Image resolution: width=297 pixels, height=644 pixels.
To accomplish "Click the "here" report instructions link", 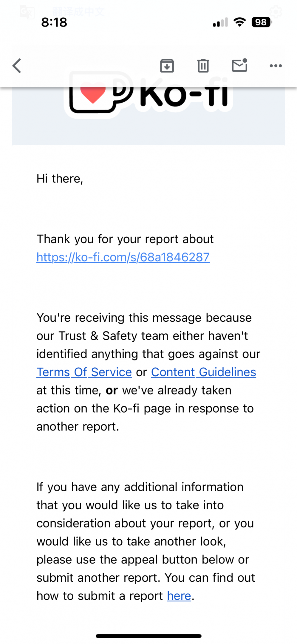I will [x=179, y=596].
